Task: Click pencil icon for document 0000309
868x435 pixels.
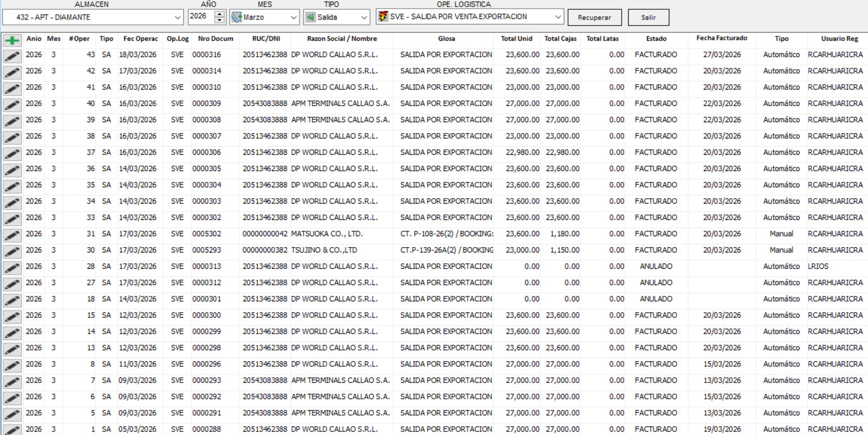Action: tap(12, 105)
